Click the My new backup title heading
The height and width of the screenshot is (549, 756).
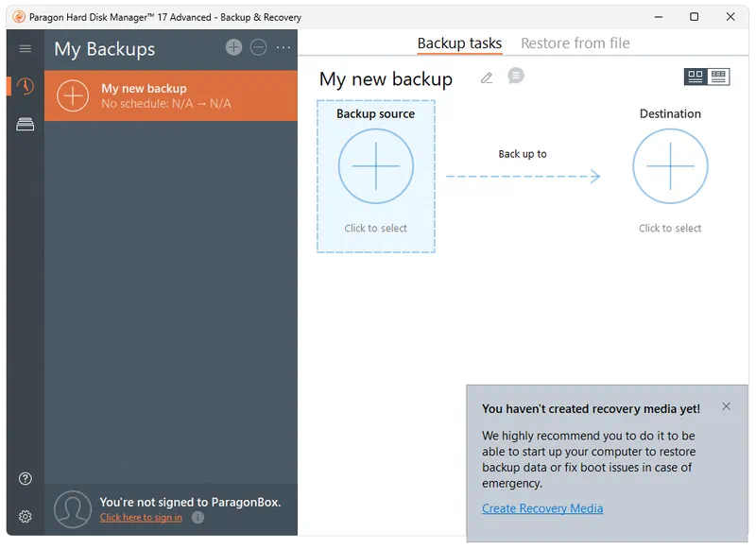386,79
